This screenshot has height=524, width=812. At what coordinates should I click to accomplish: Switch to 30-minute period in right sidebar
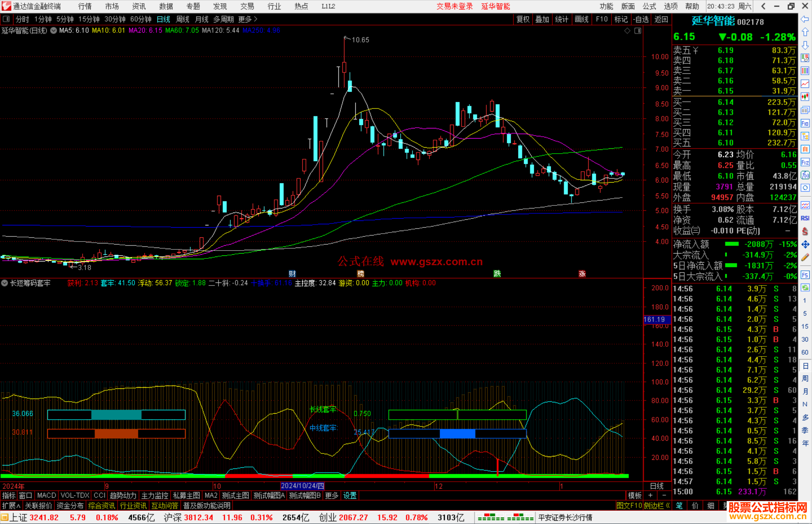point(805,339)
